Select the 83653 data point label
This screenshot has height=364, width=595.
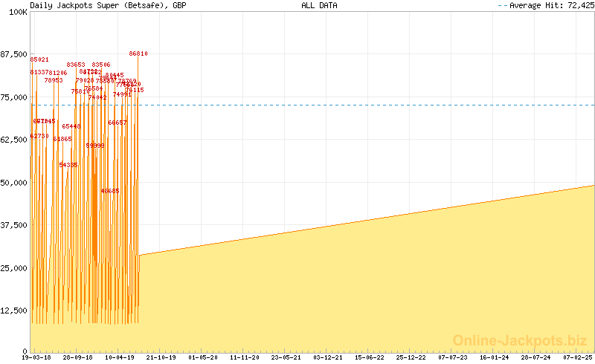(76, 65)
